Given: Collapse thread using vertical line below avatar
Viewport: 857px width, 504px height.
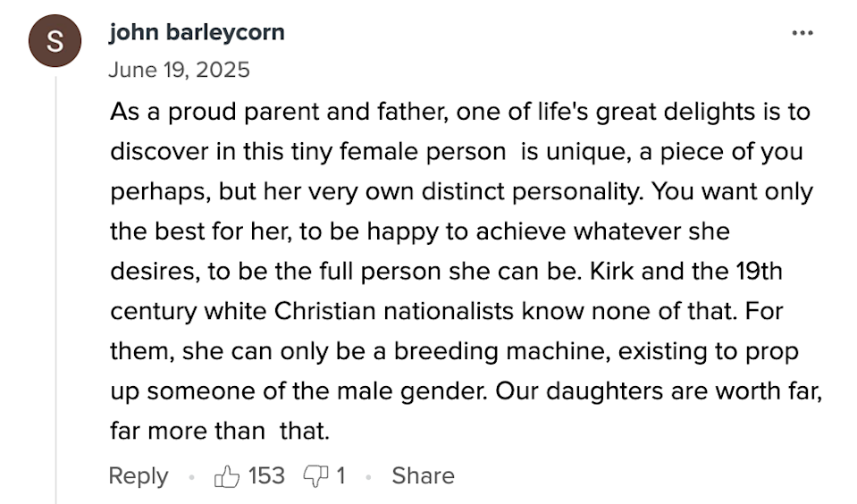Looking at the screenshot, I should point(55,290).
